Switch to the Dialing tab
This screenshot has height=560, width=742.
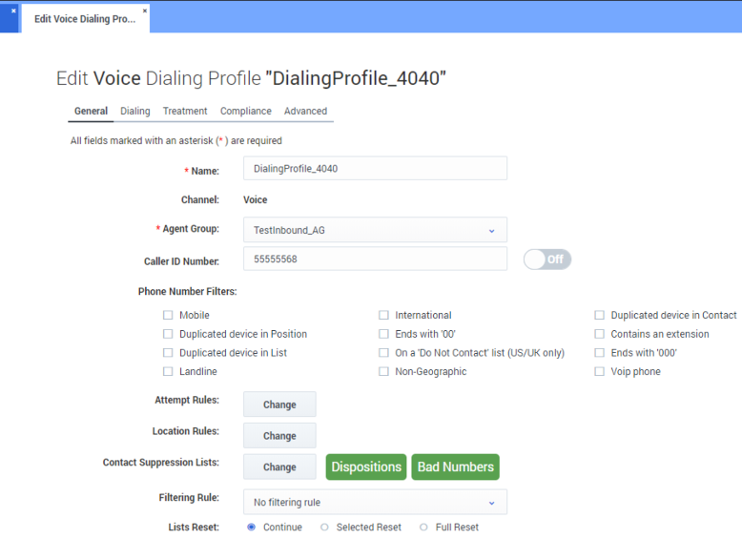134,112
